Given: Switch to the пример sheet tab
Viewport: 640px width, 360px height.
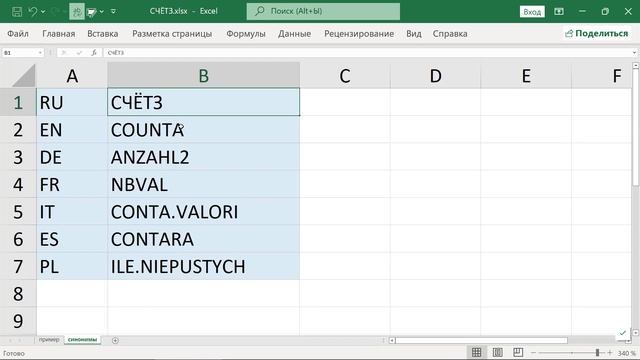Looking at the screenshot, I should pos(49,340).
